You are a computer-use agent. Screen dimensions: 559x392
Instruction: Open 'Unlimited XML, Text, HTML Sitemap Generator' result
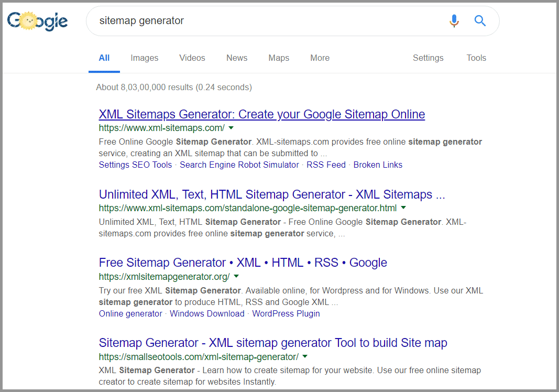(x=272, y=194)
